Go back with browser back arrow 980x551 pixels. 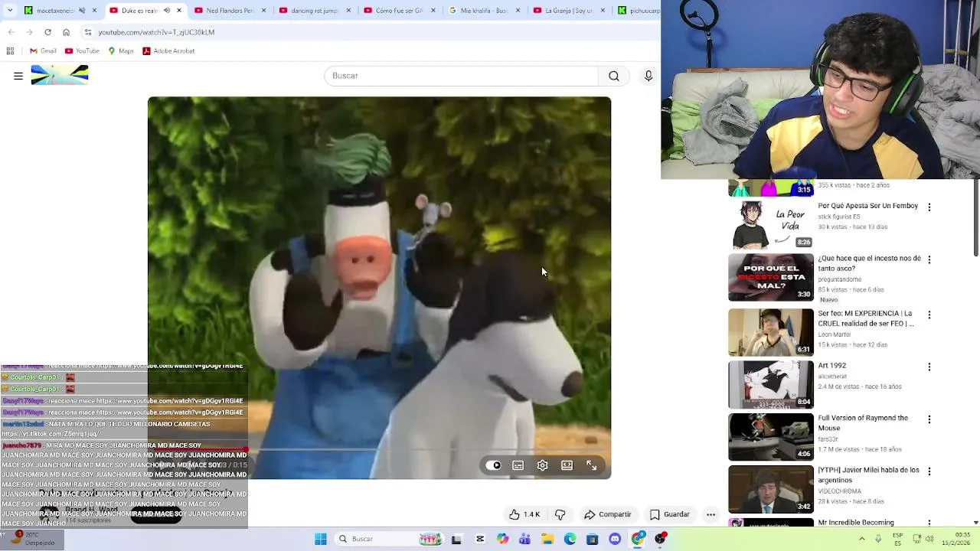[x=11, y=32]
